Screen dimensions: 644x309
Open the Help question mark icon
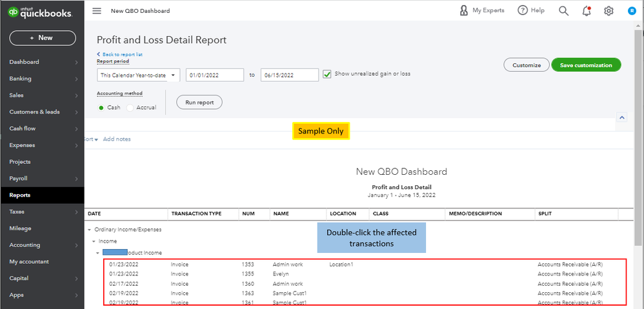[521, 11]
